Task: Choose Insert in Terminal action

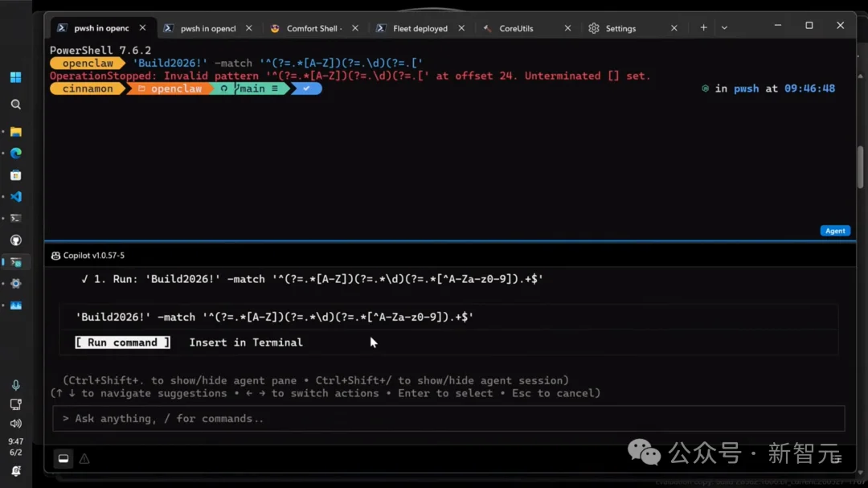Action: pyautogui.click(x=246, y=342)
